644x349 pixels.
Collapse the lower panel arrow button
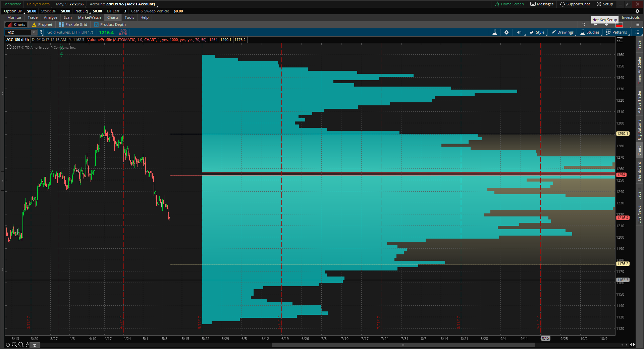(x=35, y=345)
